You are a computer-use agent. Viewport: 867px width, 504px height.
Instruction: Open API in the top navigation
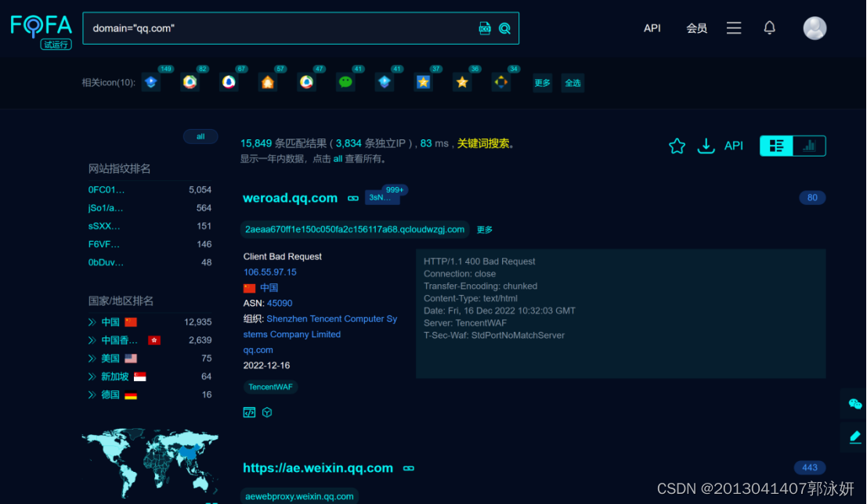coord(652,28)
